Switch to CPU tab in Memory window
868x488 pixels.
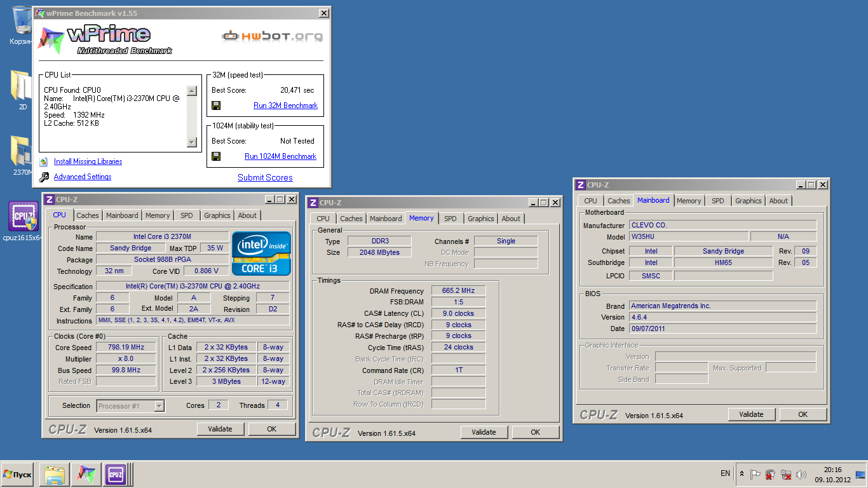tap(323, 219)
